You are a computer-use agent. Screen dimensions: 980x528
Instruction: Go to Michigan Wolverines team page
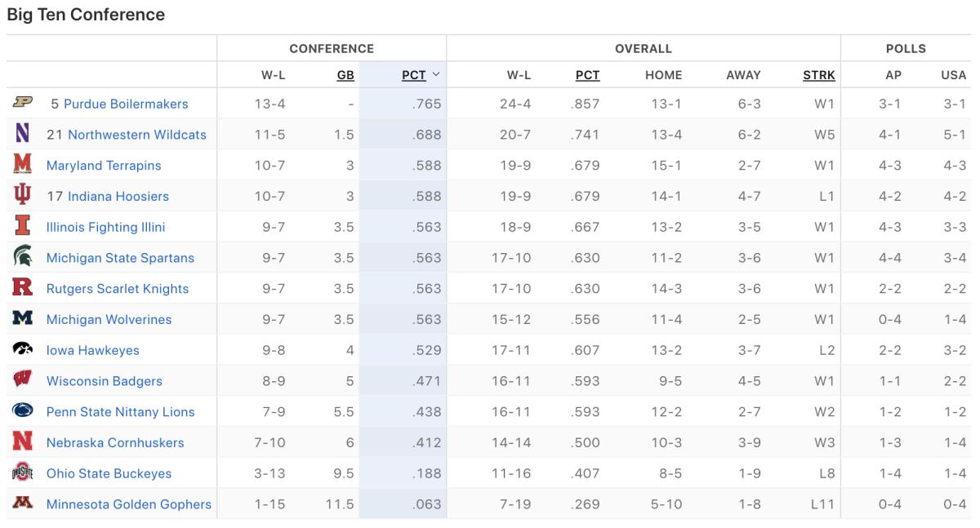pos(109,319)
